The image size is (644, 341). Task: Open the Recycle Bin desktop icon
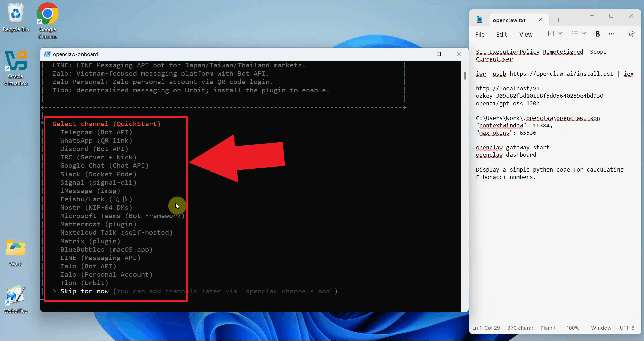16,17
